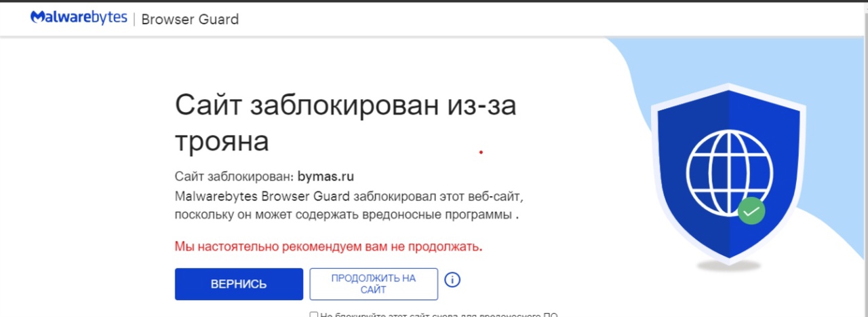Click the green checkmark badge on shield

pyautogui.click(x=751, y=211)
